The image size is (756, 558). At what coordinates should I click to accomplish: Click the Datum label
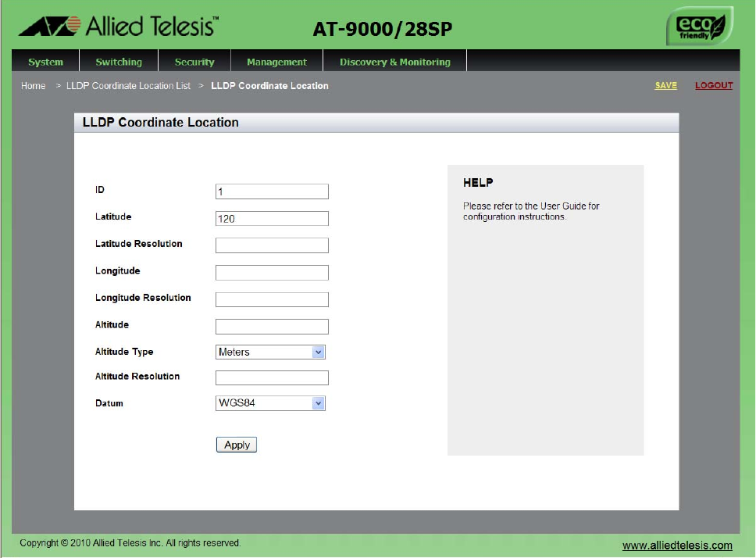(x=109, y=403)
